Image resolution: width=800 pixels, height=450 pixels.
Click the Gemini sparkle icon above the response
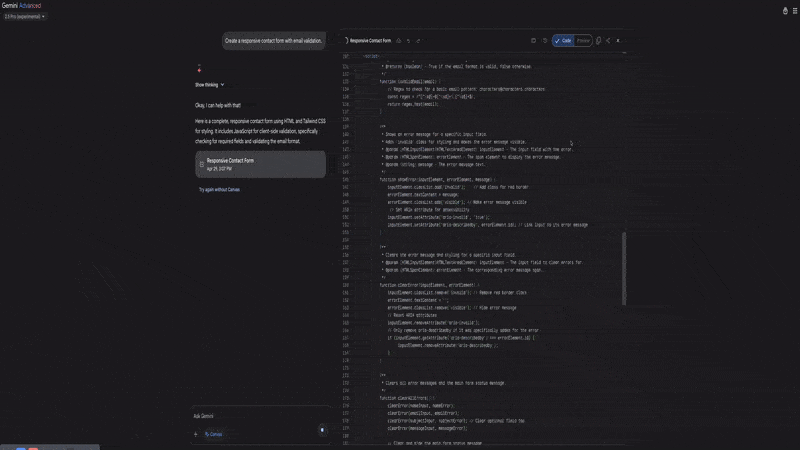(x=199, y=69)
